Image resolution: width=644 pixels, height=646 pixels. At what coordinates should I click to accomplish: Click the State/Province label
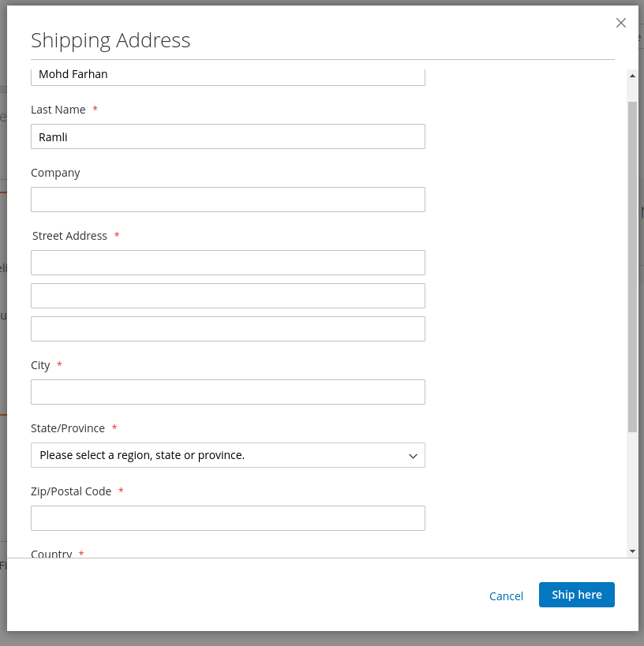click(x=68, y=428)
